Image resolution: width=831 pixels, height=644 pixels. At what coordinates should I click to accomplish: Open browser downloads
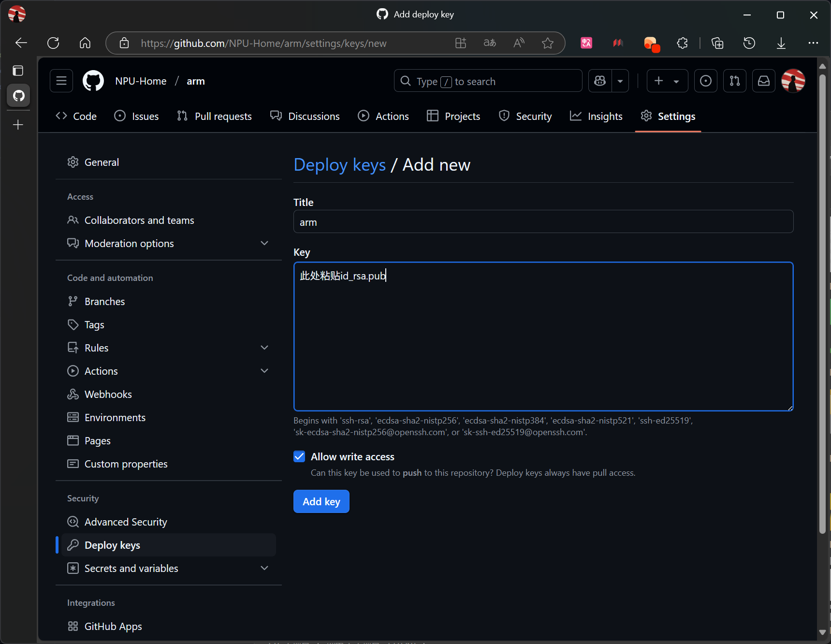pyautogui.click(x=781, y=43)
